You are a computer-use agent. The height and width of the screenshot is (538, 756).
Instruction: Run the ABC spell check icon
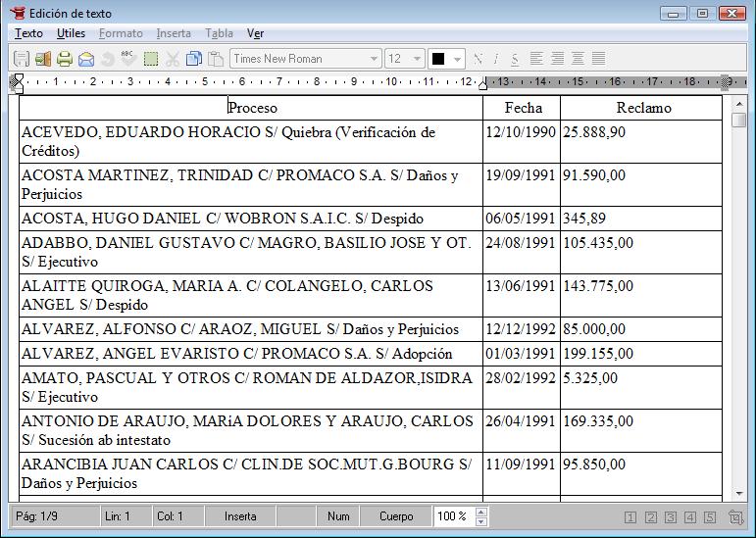coord(128,59)
